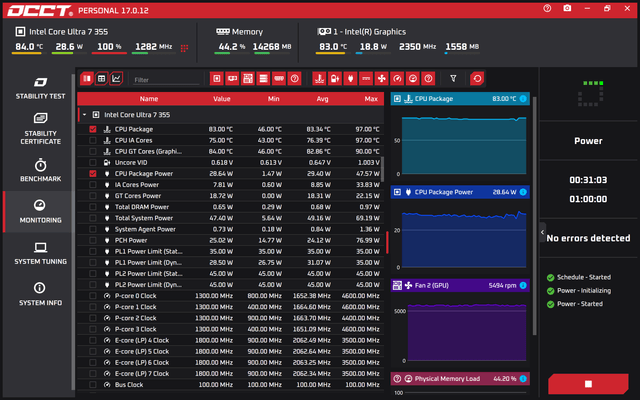Select the GT Cores Power row

[231, 196]
